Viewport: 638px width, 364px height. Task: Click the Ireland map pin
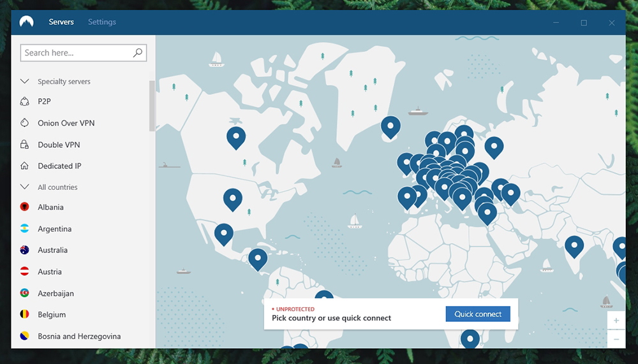click(x=406, y=163)
